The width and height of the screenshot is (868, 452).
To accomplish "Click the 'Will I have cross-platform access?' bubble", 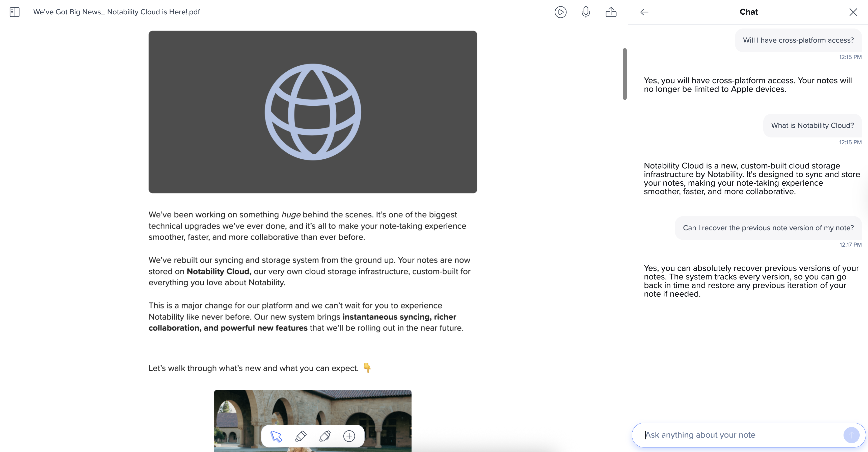I will point(798,40).
